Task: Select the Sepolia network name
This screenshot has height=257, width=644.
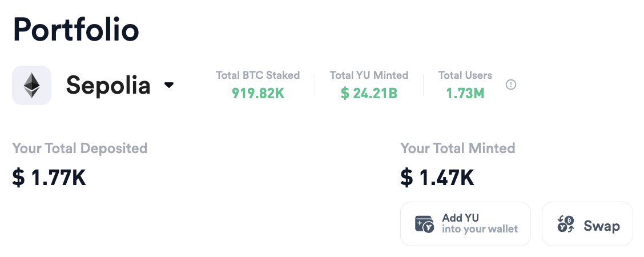Action: 108,86
